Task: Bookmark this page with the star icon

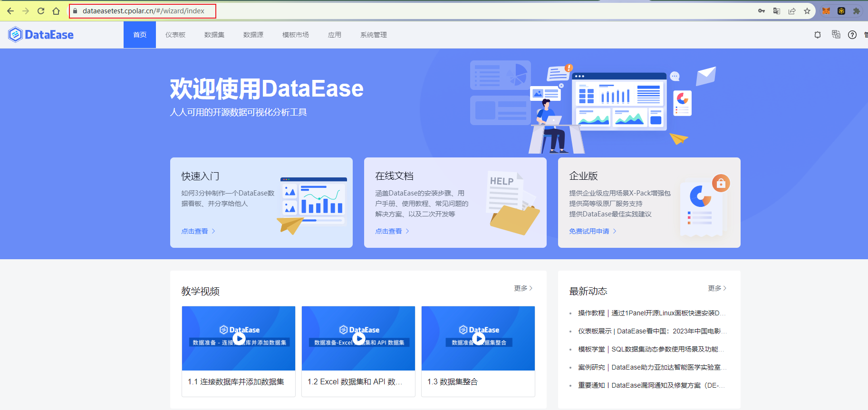Action: coord(807,11)
